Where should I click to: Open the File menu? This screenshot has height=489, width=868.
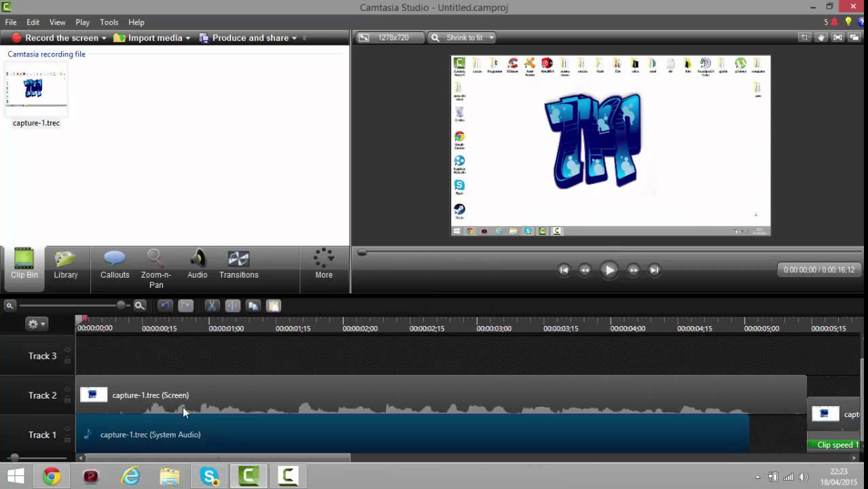tap(11, 22)
